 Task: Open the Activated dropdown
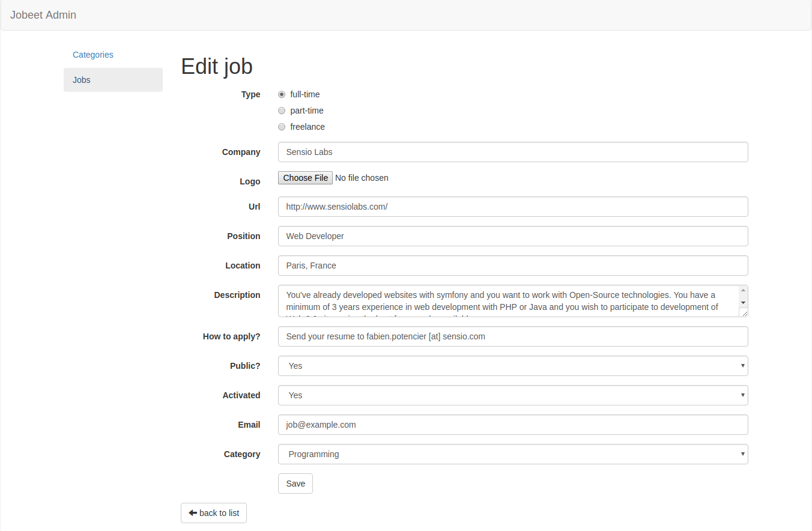coord(513,395)
